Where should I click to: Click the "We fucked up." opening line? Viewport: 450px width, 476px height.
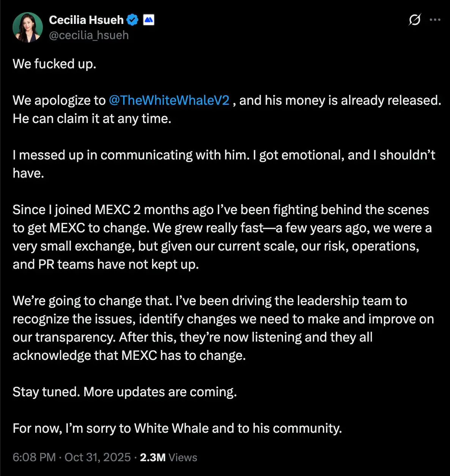(x=54, y=64)
